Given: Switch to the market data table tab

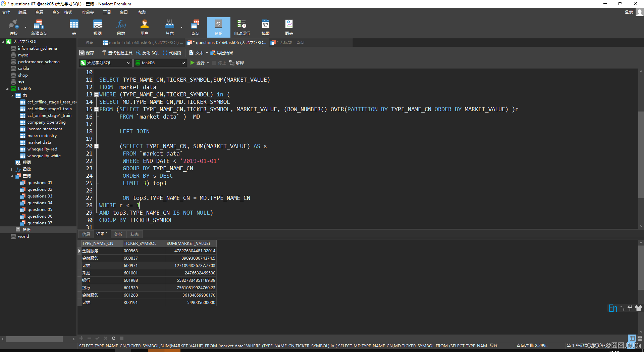Looking at the screenshot, I should point(143,43).
